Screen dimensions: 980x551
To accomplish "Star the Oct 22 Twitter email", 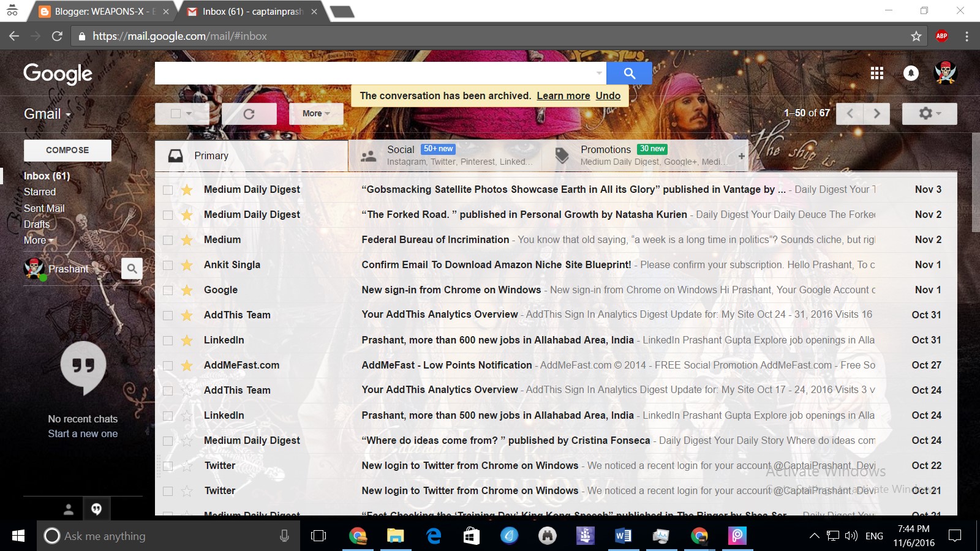I will (x=187, y=466).
